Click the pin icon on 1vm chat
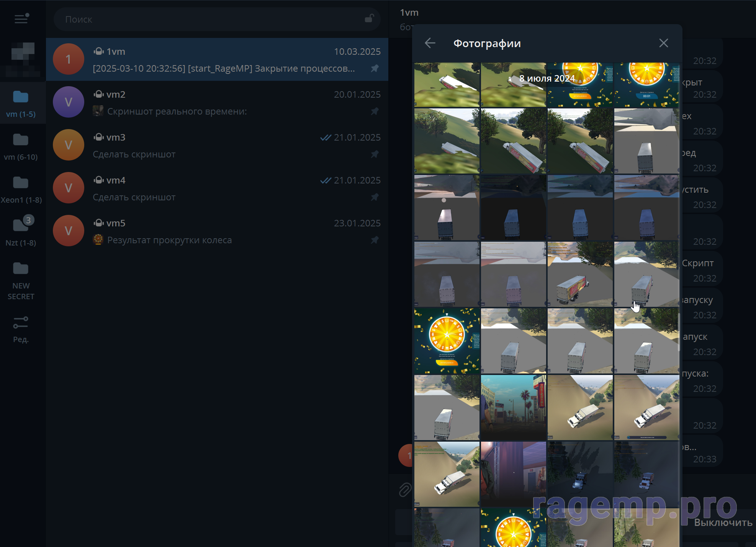756x547 pixels. tap(375, 69)
